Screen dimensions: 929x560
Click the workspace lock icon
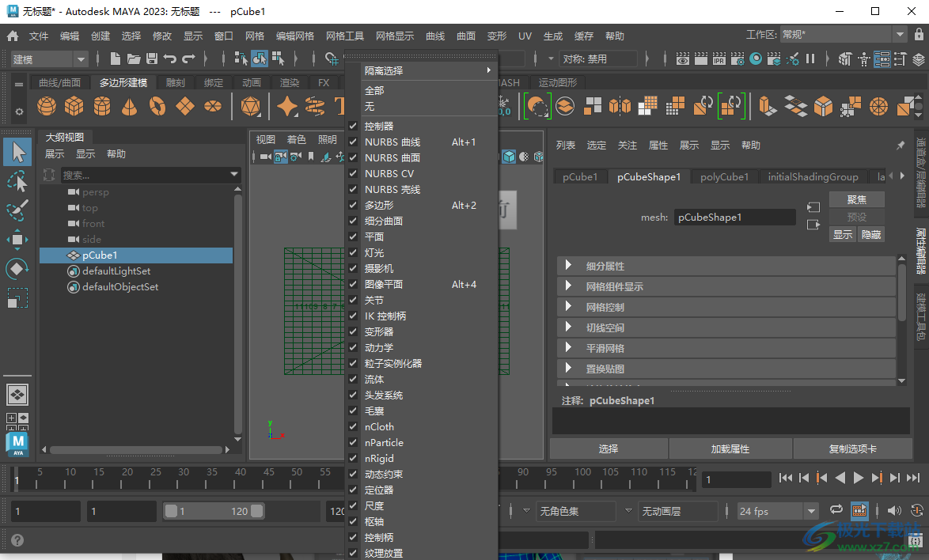pyautogui.click(x=919, y=34)
